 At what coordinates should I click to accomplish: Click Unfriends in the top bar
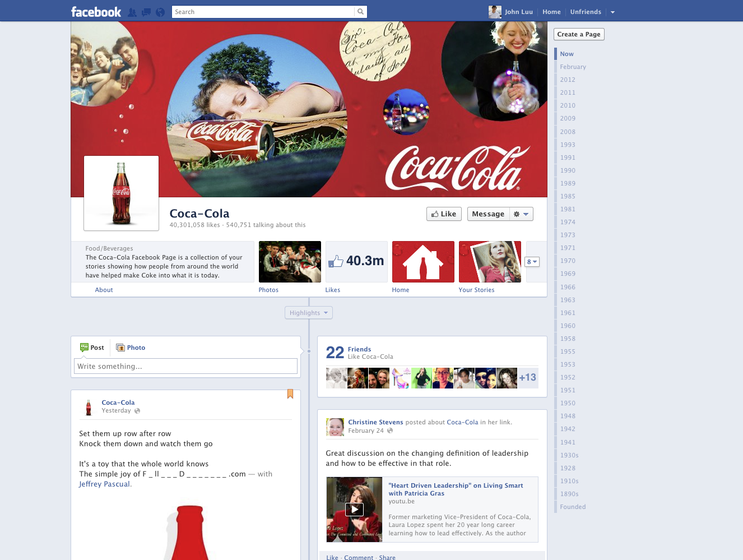pyautogui.click(x=586, y=12)
